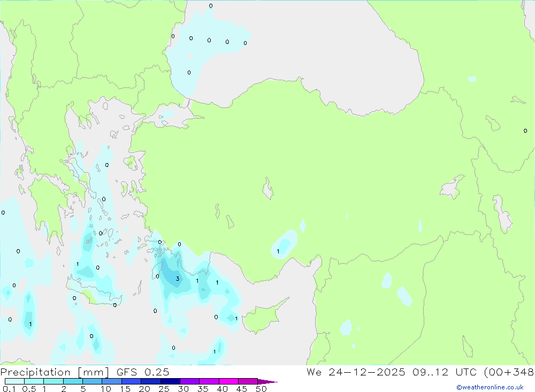Click the '10' legend scale label
The image size is (535, 392).
(x=106, y=389)
